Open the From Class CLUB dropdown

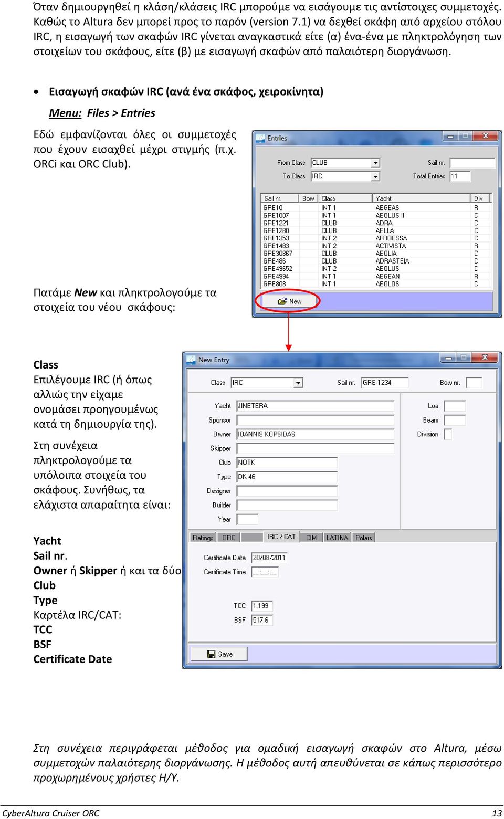coord(375,163)
